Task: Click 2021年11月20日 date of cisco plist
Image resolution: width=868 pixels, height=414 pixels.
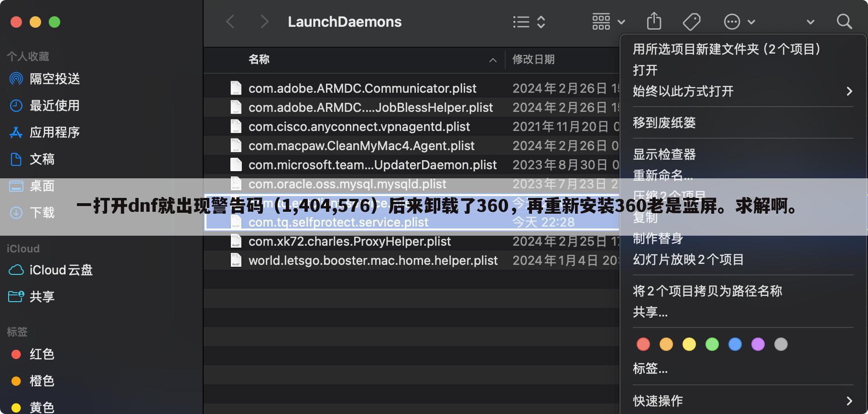Action: click(x=566, y=127)
